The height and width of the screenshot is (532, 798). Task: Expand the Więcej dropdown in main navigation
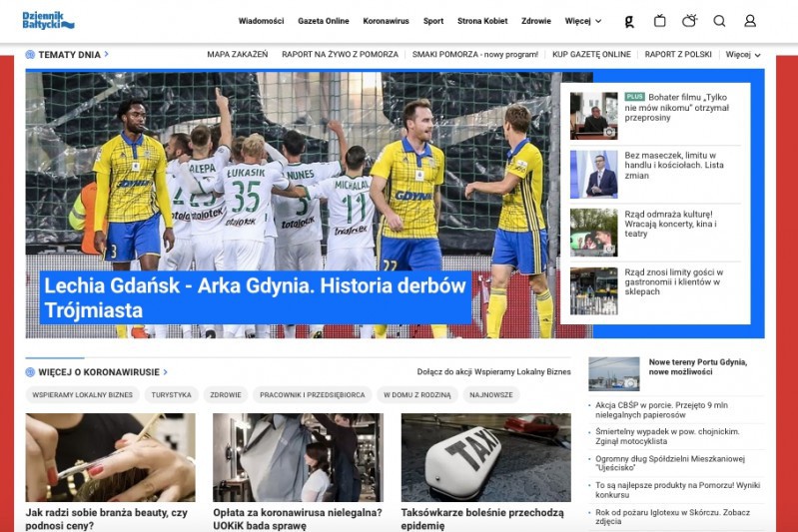tap(583, 21)
